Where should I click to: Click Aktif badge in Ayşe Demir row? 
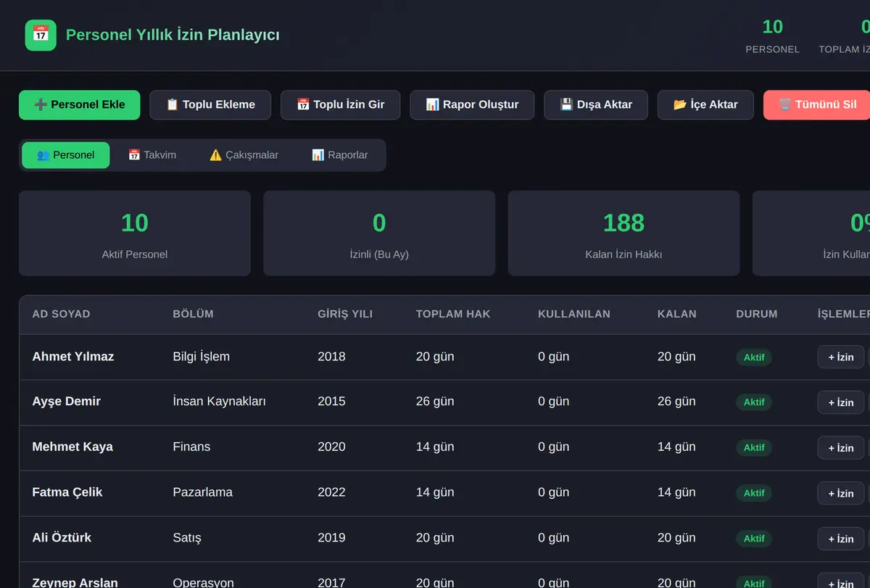754,402
